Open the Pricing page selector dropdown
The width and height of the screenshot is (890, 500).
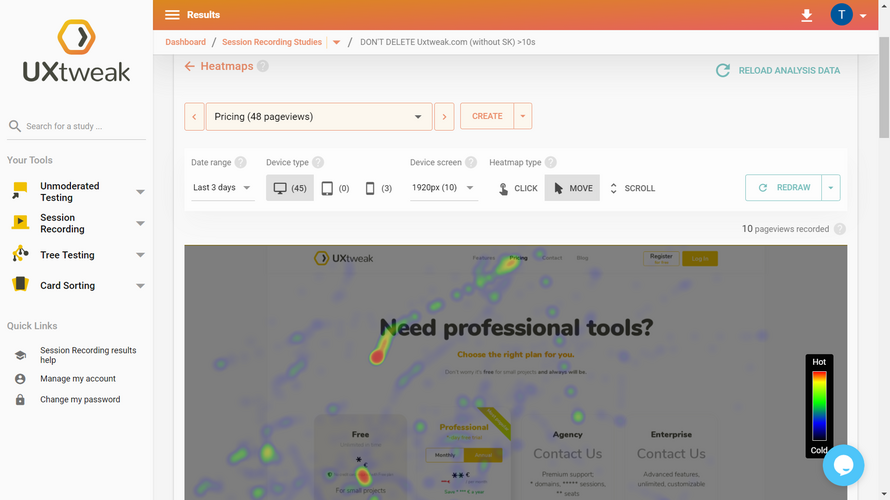(x=318, y=117)
